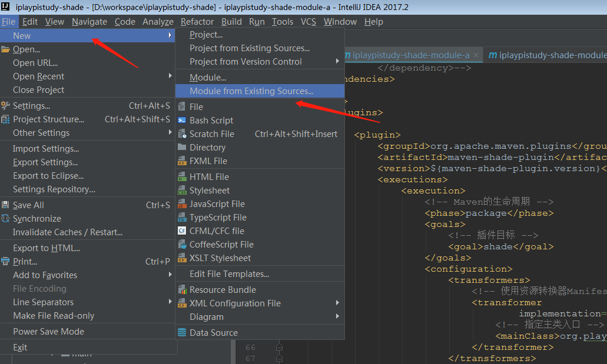Click the HTML File icon
Image resolution: width=607 pixels, height=364 pixels.
[x=181, y=177]
